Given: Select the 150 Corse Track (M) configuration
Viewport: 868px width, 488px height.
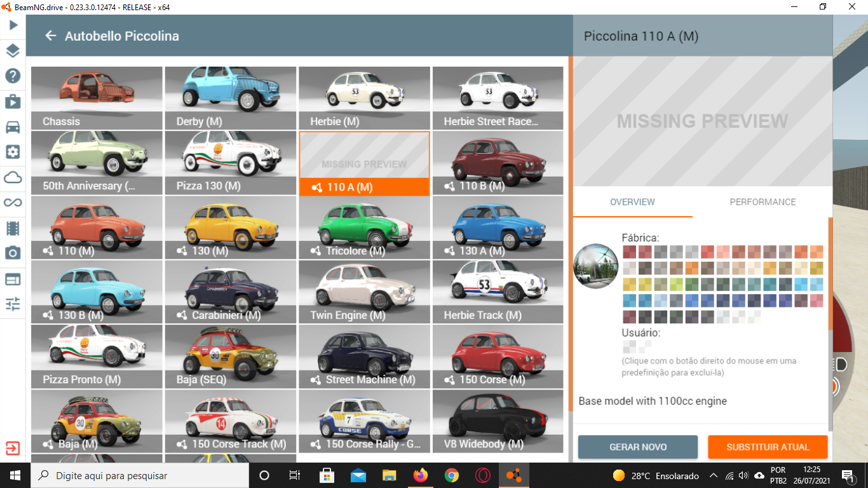Looking at the screenshot, I should [231, 421].
